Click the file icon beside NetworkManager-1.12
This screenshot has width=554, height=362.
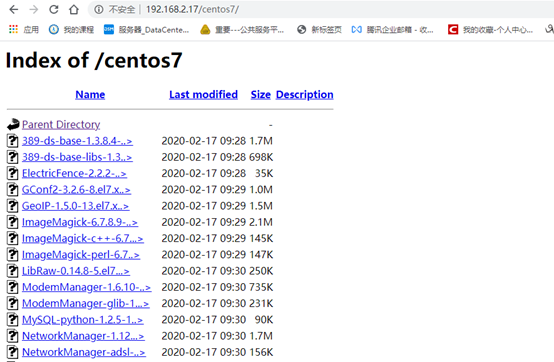click(x=13, y=336)
